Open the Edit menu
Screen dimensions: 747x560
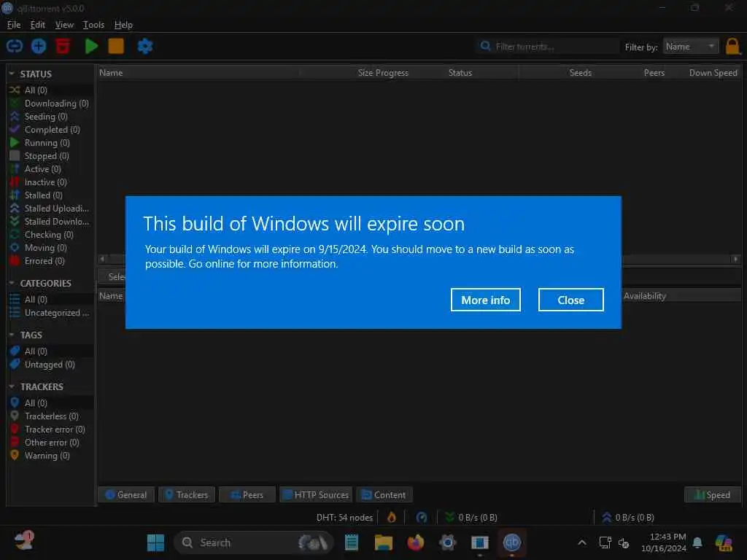point(38,25)
